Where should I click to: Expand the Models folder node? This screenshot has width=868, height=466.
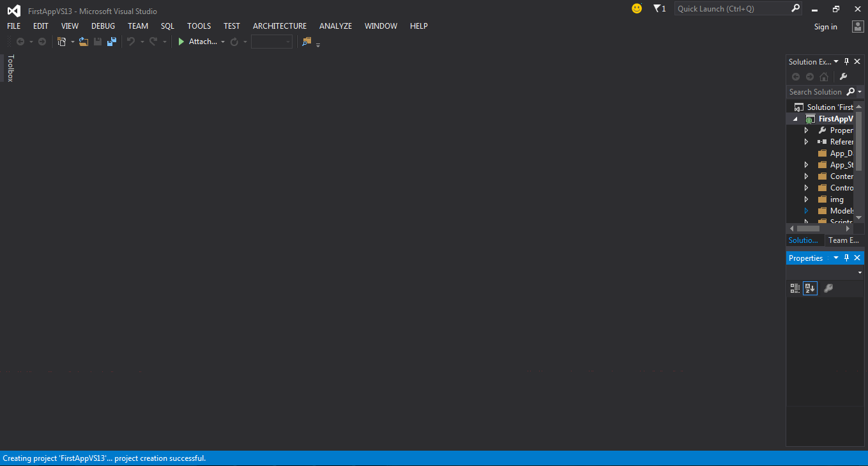[x=806, y=211]
